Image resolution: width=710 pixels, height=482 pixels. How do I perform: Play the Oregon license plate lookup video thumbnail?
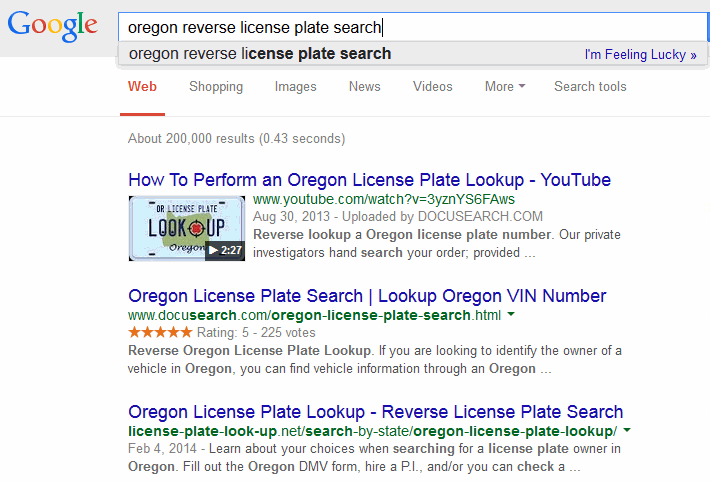187,228
